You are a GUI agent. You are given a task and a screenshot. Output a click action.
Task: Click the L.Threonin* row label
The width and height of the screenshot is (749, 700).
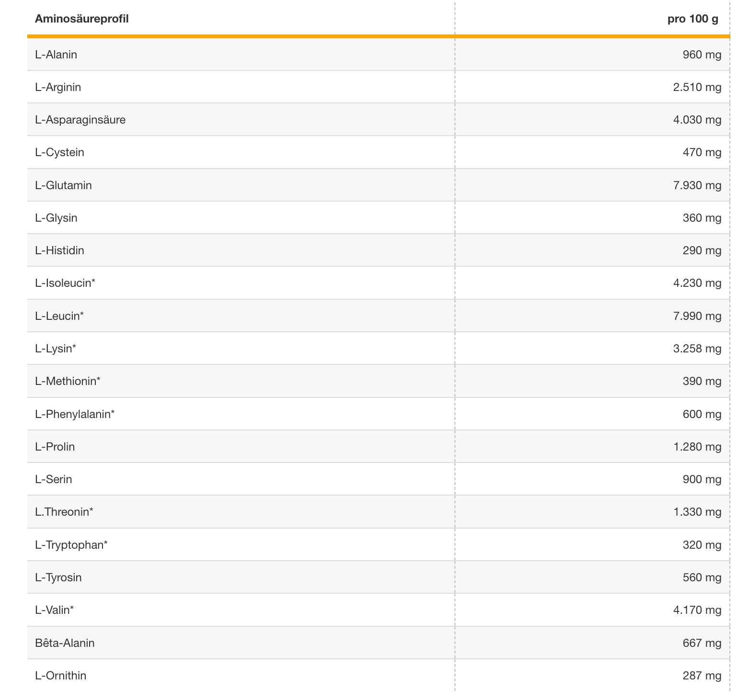(x=64, y=512)
